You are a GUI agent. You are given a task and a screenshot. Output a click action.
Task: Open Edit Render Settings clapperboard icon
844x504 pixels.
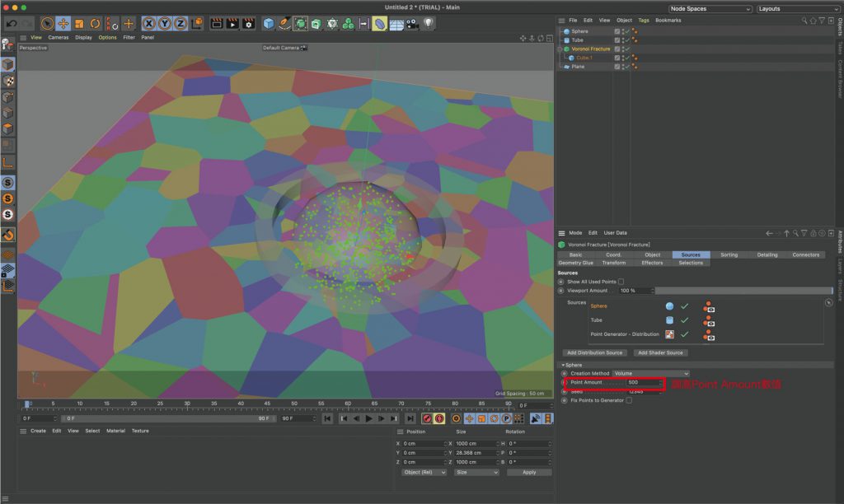click(x=247, y=24)
